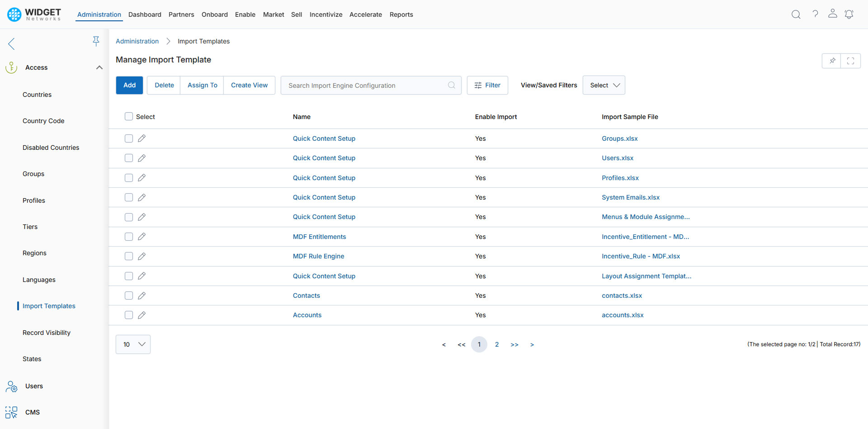
Task: Collapse the Access section chevron
Action: tap(99, 67)
